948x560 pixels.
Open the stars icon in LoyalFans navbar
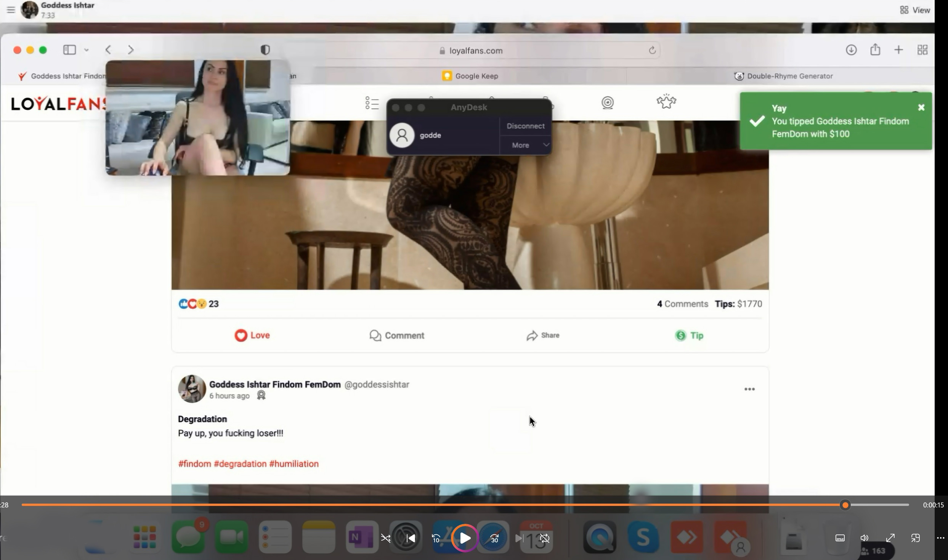[666, 101]
